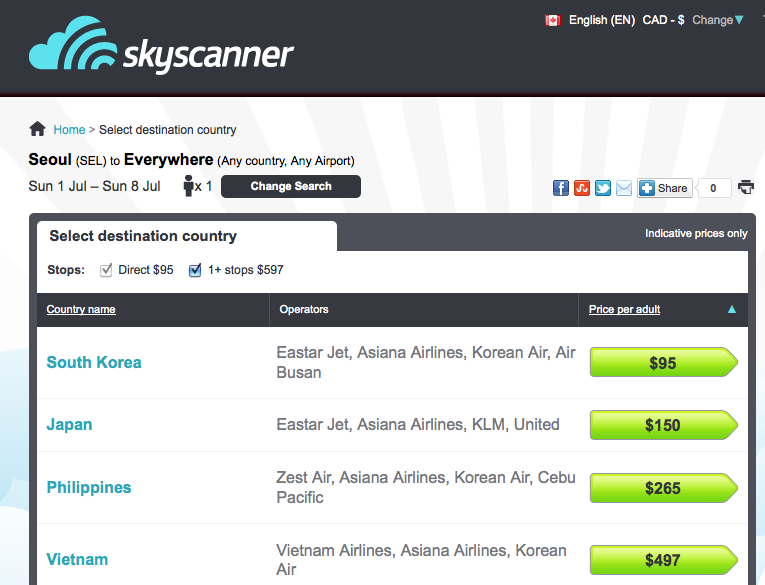765x585 pixels.
Task: Print the page with printer icon
Action: (746, 187)
